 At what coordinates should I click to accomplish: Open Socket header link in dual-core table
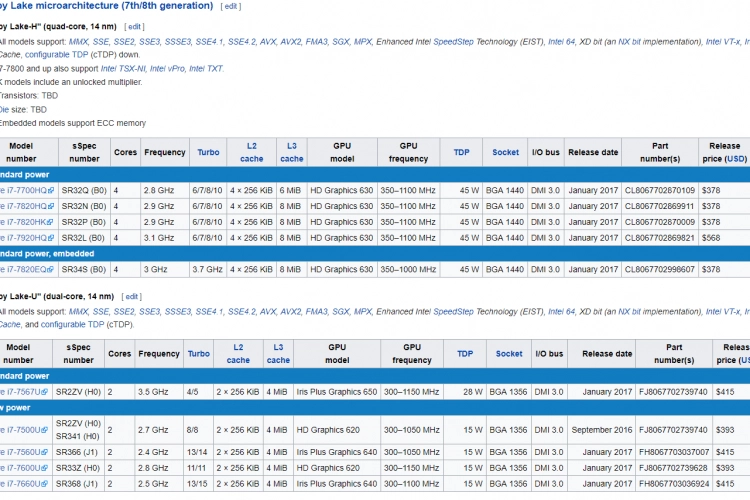pyautogui.click(x=509, y=353)
